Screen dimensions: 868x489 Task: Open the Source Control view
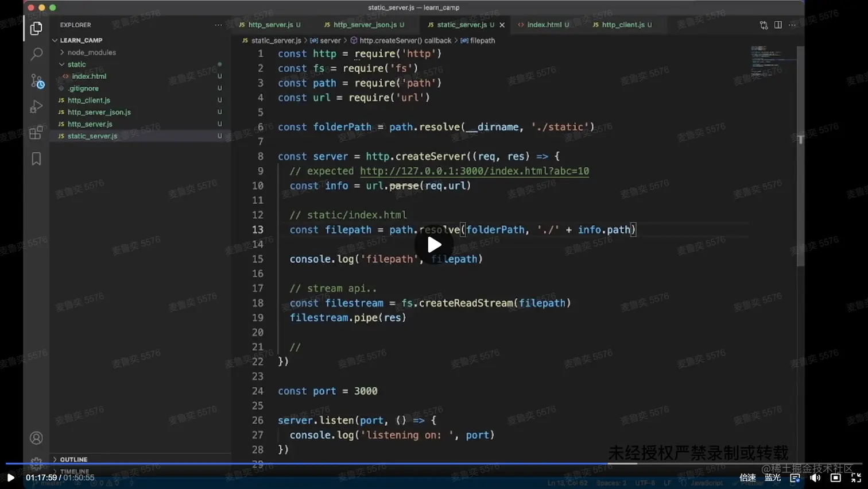(37, 81)
